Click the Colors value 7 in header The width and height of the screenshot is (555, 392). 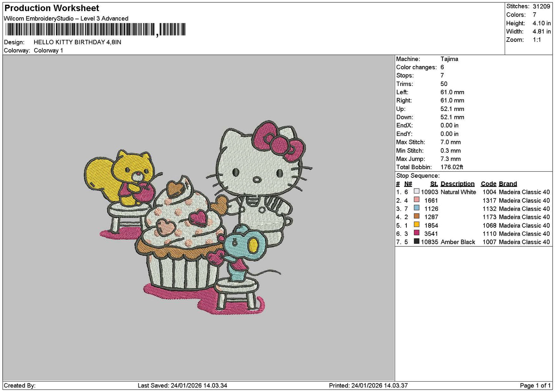[x=535, y=15]
